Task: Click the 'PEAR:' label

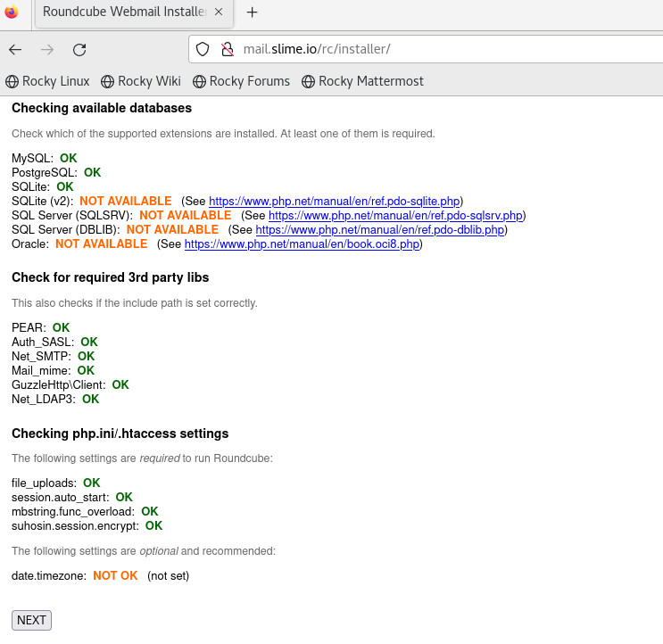Action: click(x=29, y=328)
